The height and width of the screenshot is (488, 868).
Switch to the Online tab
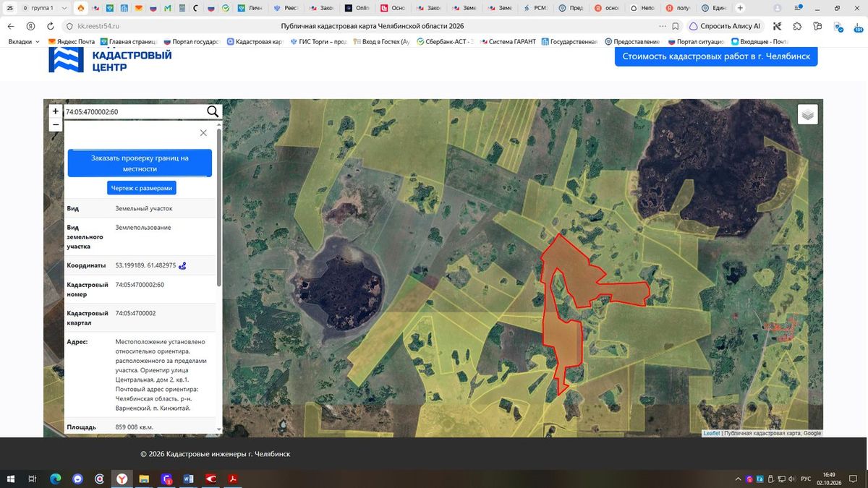(x=357, y=8)
